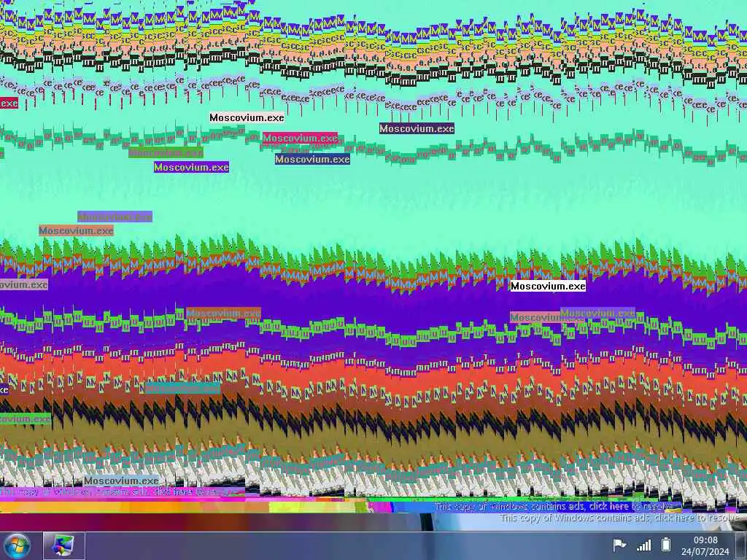Open the Action Center flag icon

(x=619, y=545)
